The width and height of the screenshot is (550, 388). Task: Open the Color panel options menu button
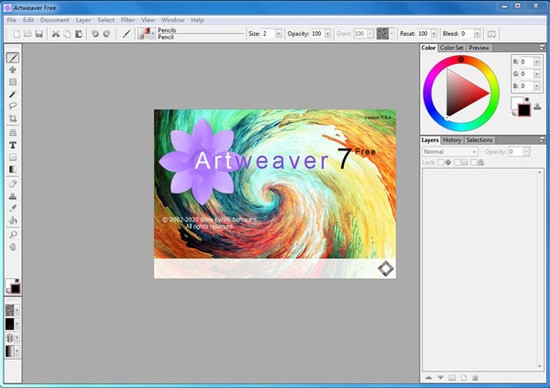click(x=542, y=47)
